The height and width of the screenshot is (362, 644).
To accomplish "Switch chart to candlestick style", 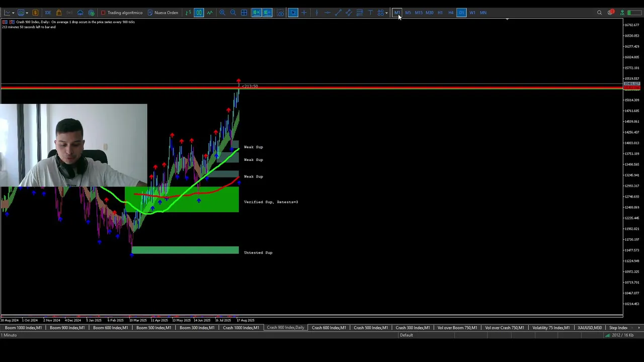I will pyautogui.click(x=199, y=13).
